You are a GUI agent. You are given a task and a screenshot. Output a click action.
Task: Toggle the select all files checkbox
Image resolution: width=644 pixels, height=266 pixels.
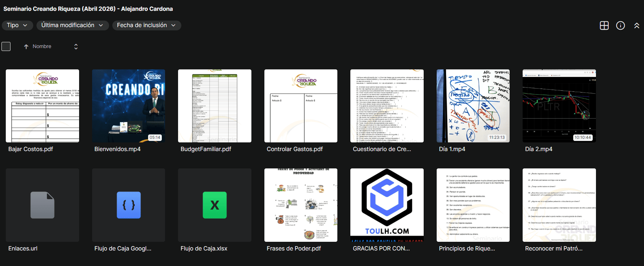[6, 47]
